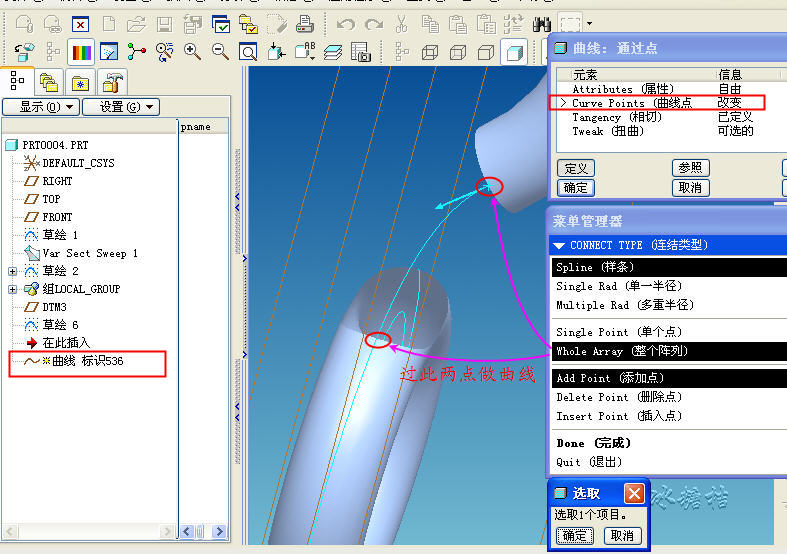The image size is (787, 554).
Task: Click the layers stack icon
Action: [332, 52]
